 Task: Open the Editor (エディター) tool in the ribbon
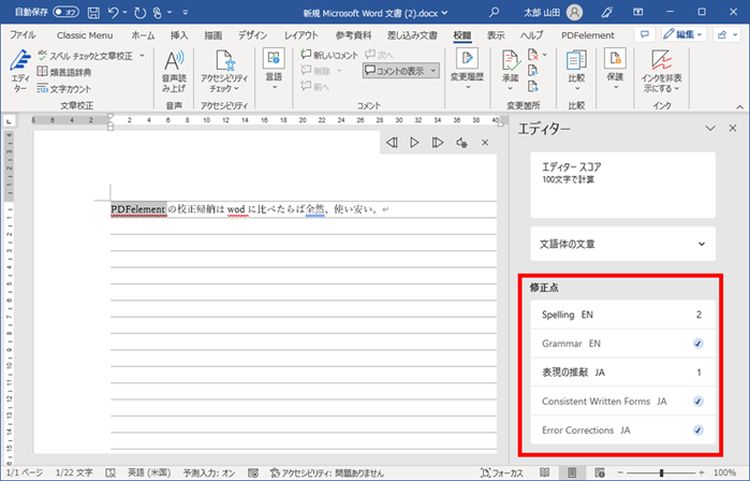[20, 72]
